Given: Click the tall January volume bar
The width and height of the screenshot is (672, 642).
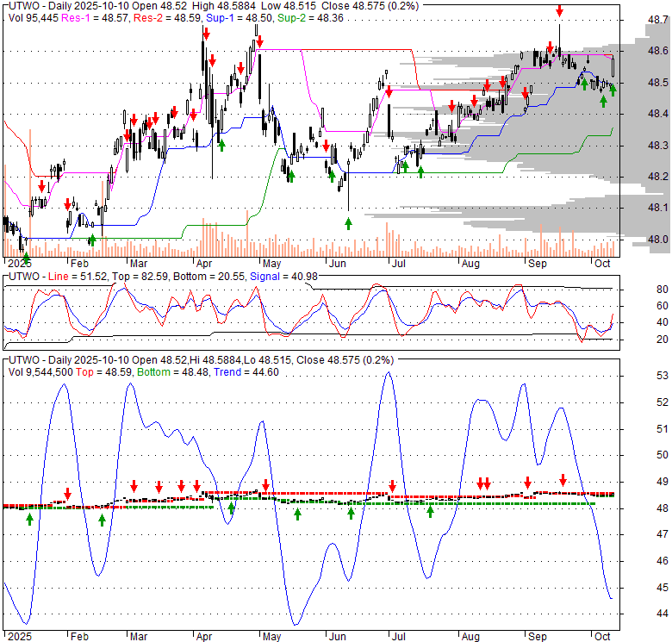Looking at the screenshot, I should [30, 192].
